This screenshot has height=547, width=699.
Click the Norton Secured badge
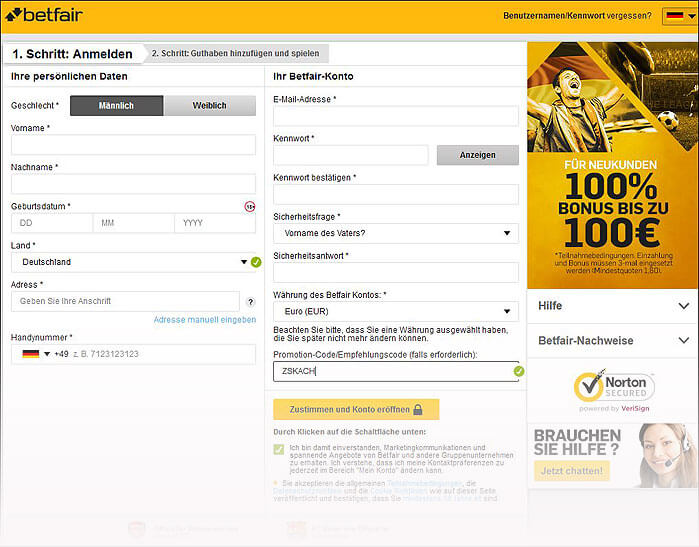614,387
